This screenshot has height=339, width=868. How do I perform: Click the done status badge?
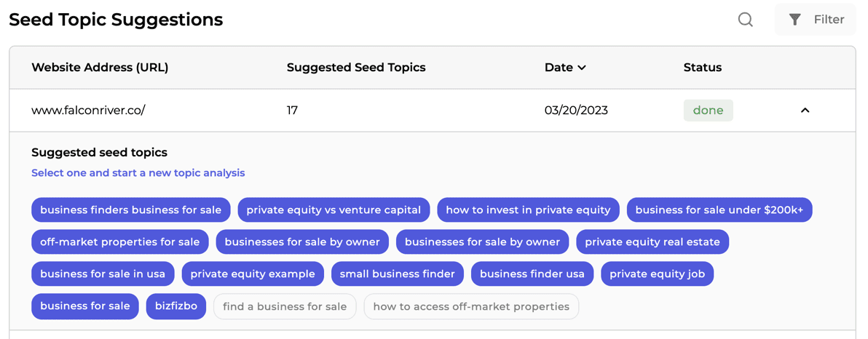(x=708, y=110)
